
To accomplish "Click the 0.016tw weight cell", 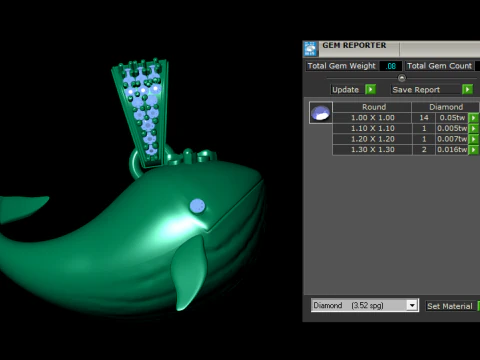I will coord(452,150).
